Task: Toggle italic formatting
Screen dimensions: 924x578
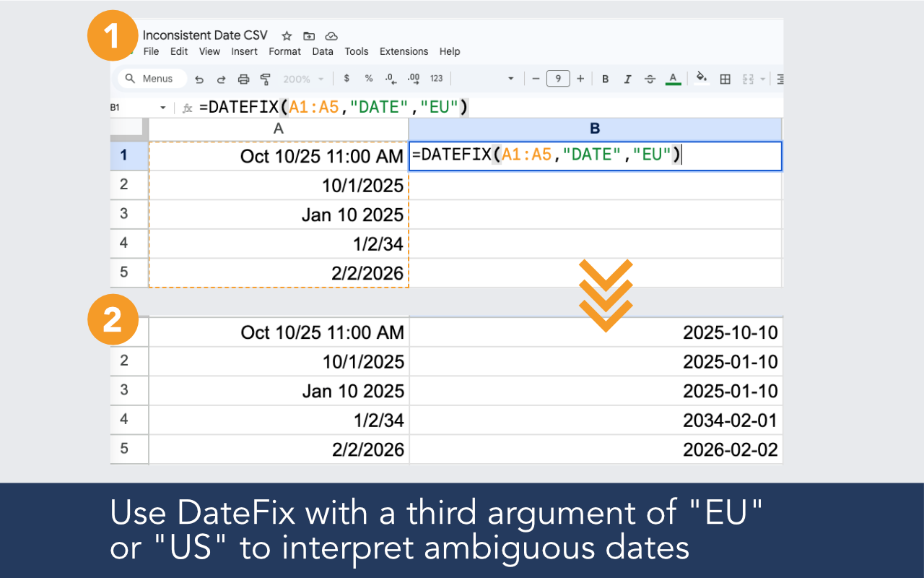Action: (x=627, y=78)
